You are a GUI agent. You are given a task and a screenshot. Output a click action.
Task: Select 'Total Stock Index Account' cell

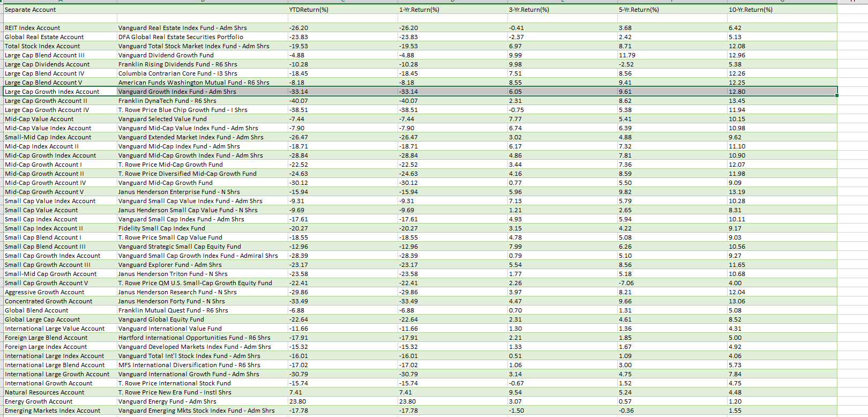pyautogui.click(x=60, y=46)
